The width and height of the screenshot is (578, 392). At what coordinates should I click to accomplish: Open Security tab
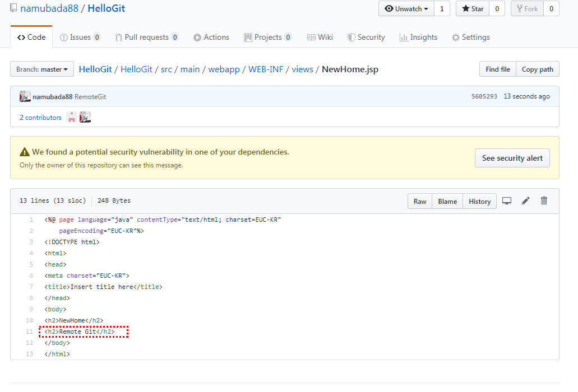point(366,37)
